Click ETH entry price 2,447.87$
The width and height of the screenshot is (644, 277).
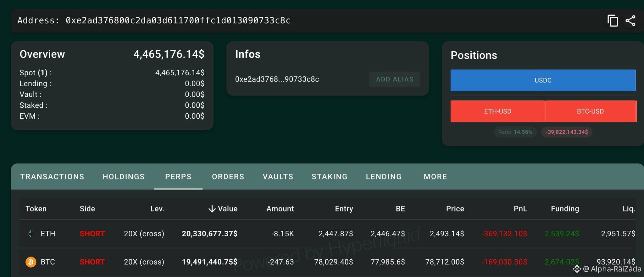(336, 234)
